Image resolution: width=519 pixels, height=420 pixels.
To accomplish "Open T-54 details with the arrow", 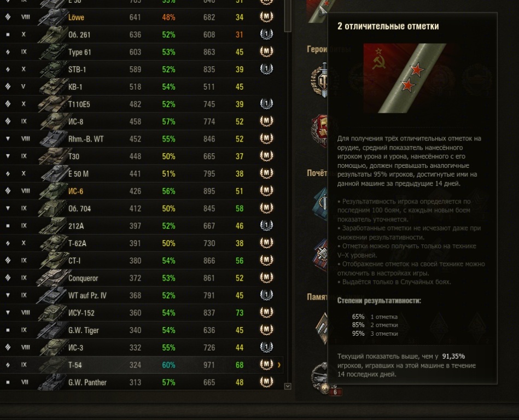I will [279, 365].
